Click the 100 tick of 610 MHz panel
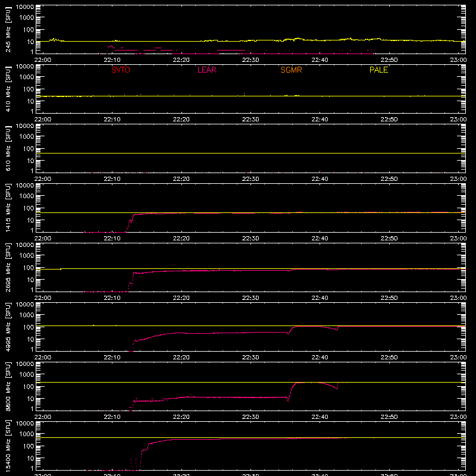This screenshot has width=476, height=476. [29, 149]
